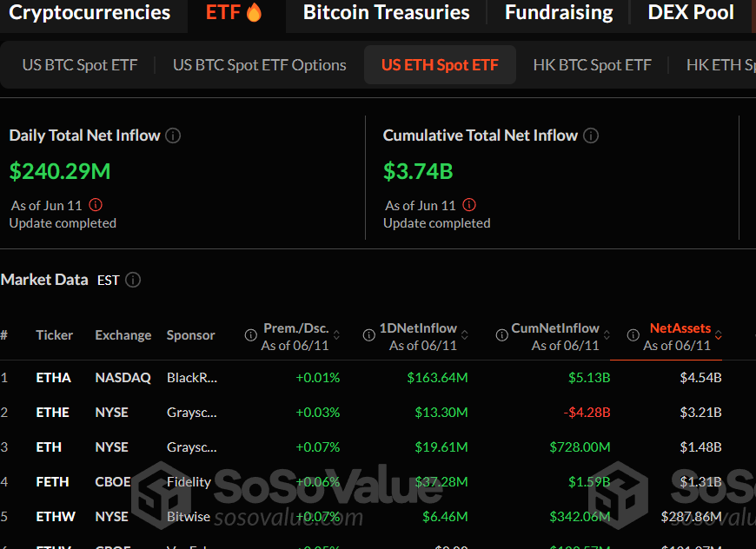Click ETHE's -$4.28B cumulative inflow

(x=587, y=412)
